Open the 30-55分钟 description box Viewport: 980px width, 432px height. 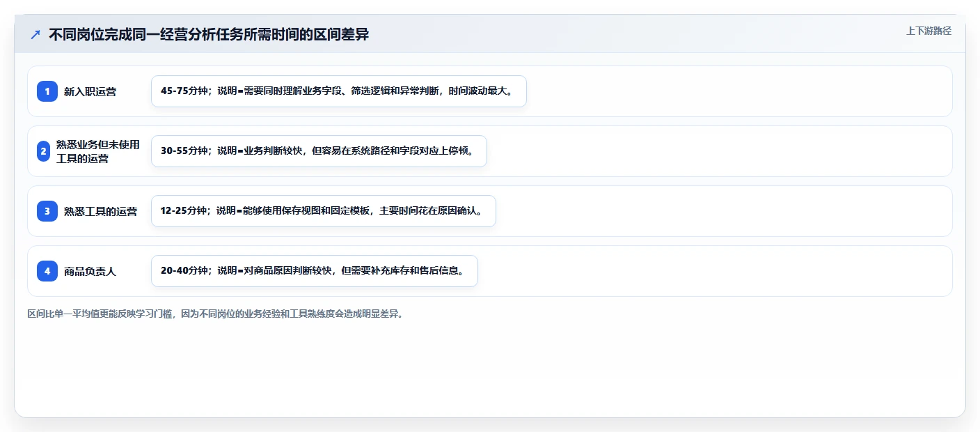pyautogui.click(x=319, y=151)
